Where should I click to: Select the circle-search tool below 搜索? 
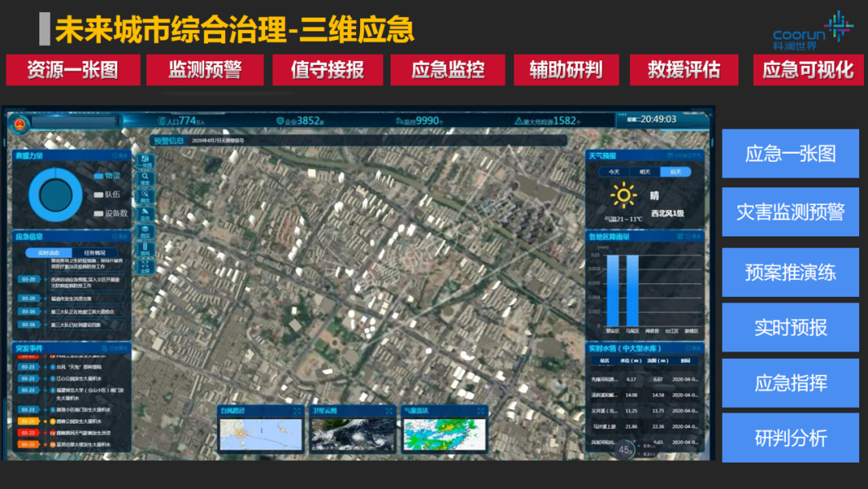click(145, 196)
